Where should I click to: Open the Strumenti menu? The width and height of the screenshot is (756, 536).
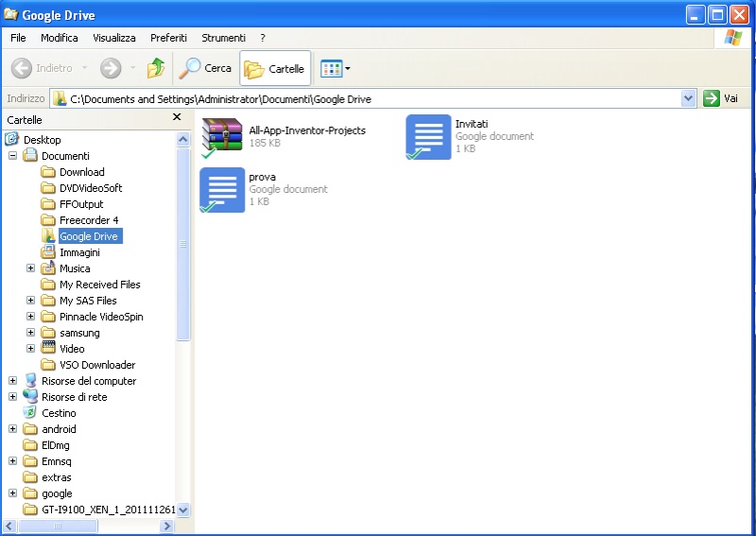pos(223,38)
